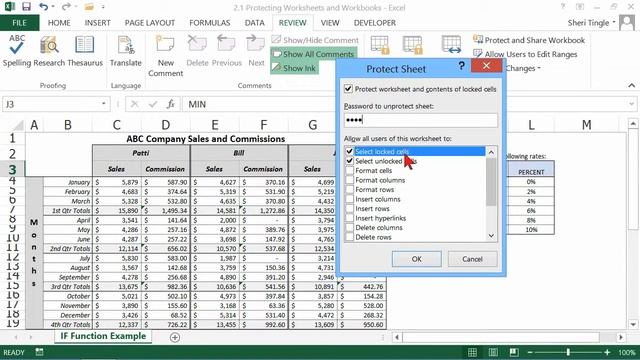Toggle Protect worksheet and contents checkbox
Screen dimensions: 640x360
348,89
